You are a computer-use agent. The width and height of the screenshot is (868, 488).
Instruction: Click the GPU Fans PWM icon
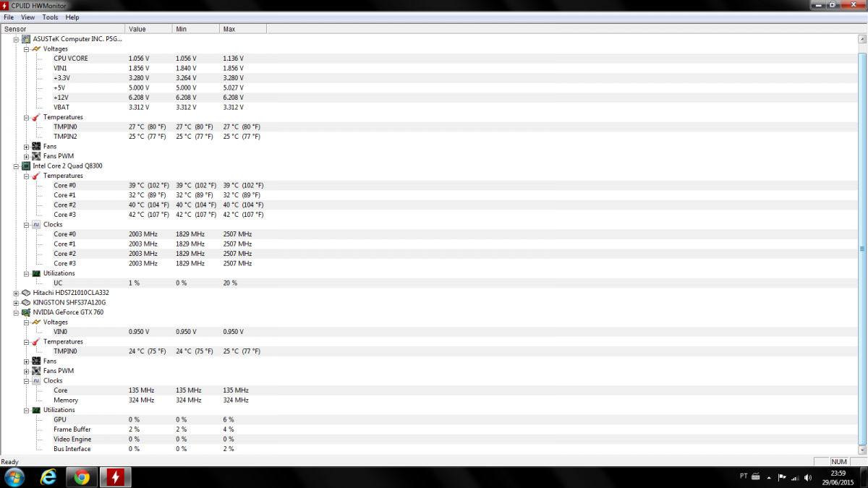pos(35,371)
